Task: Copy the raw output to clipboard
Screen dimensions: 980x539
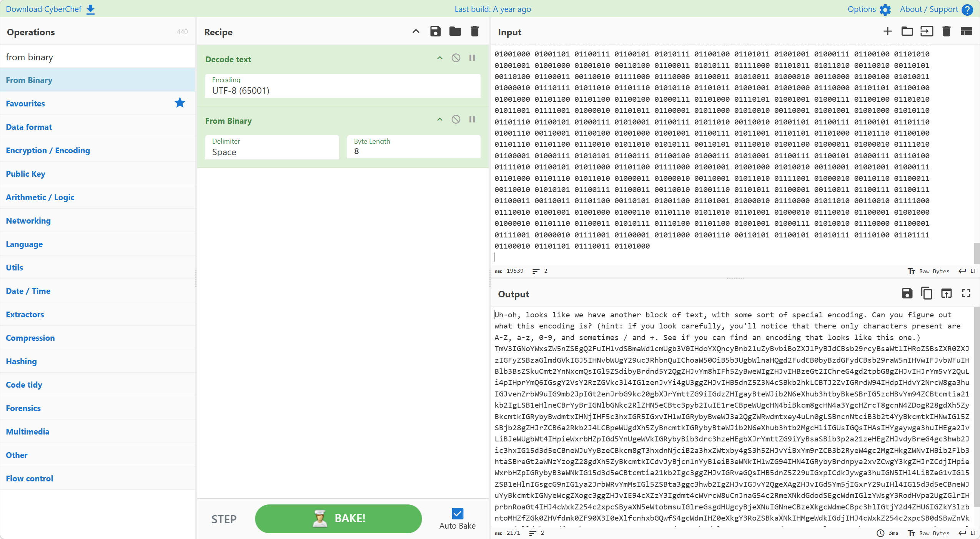Action: (927, 294)
